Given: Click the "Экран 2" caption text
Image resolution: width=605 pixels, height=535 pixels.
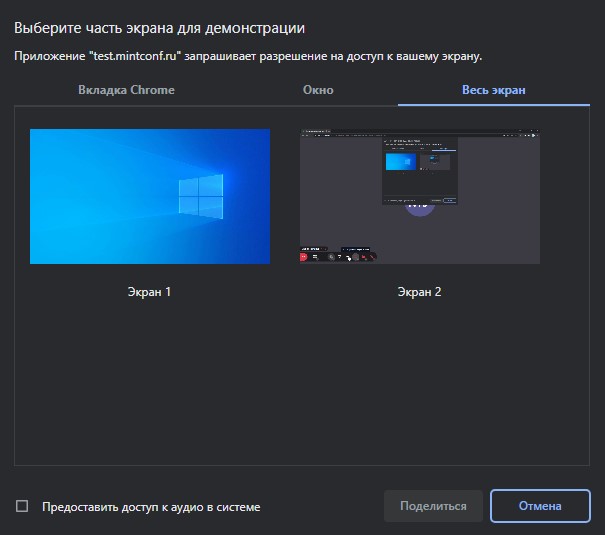Looking at the screenshot, I should [419, 292].
